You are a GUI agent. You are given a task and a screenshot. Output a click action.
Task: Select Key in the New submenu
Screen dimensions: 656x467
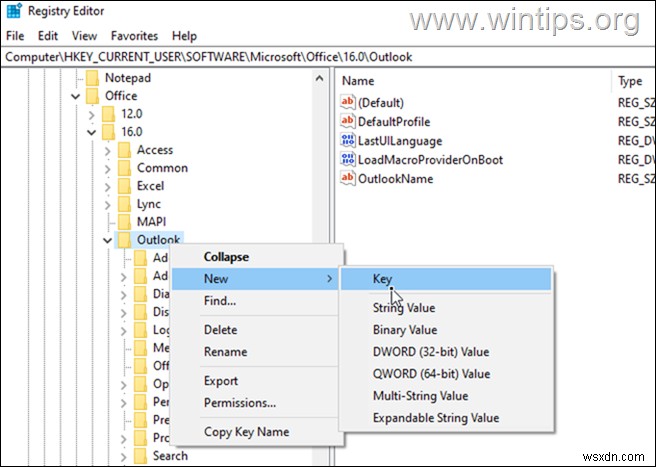coord(446,279)
